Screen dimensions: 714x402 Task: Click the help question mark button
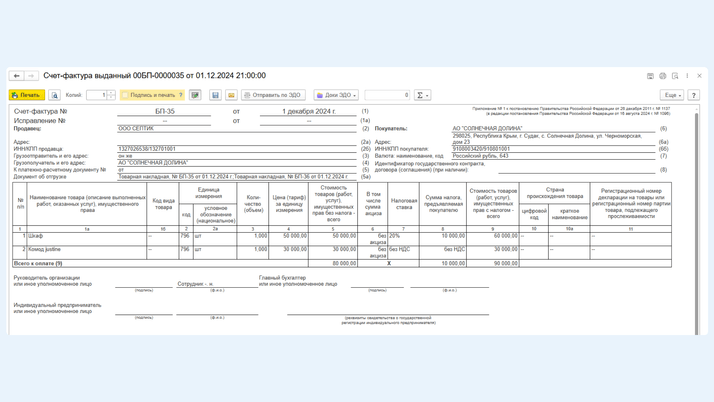694,95
